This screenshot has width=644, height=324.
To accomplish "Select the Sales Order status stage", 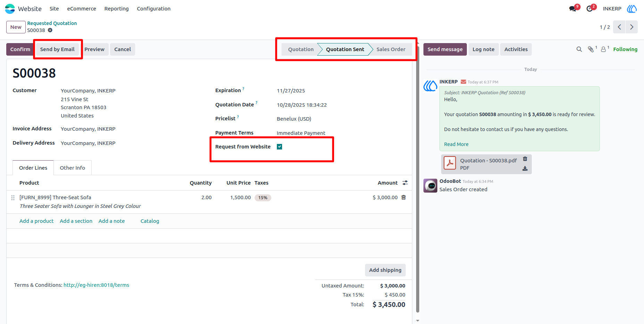I will click(x=391, y=49).
